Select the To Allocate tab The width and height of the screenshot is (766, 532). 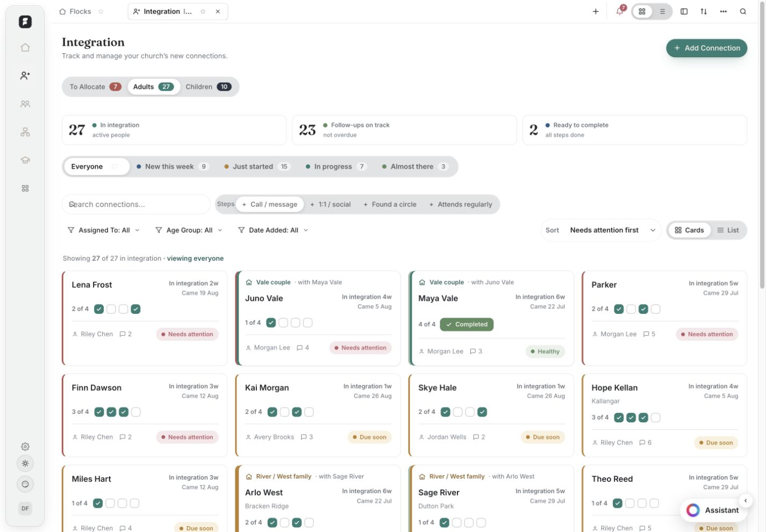95,87
